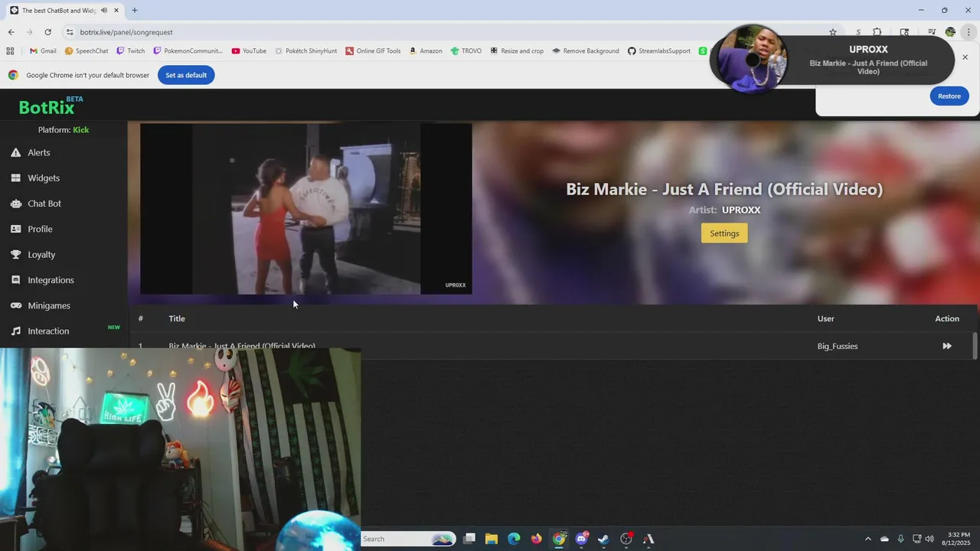Screen dimensions: 980x551
Task: Select the BotRix ChatBot browser tab
Action: [65, 10]
